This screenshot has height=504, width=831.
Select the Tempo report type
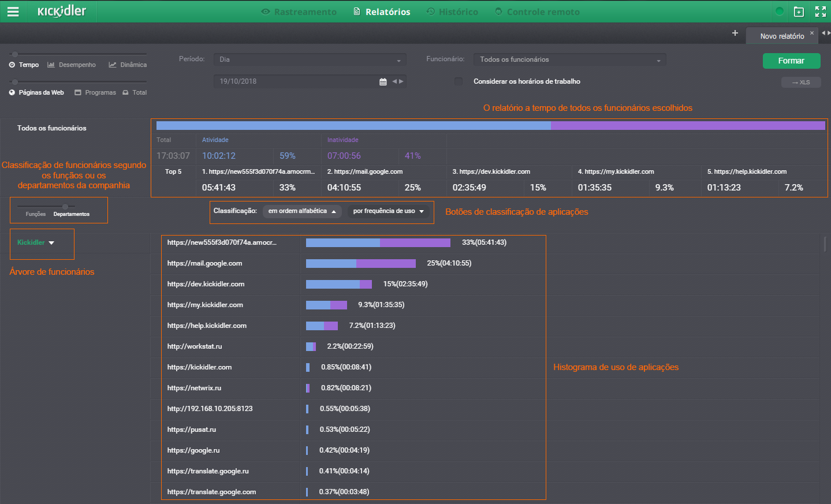(x=29, y=65)
